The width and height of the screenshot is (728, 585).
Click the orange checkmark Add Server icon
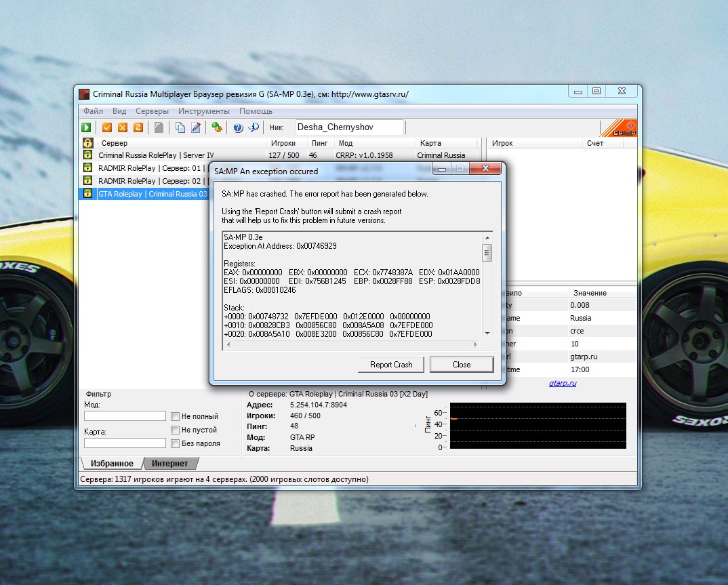coord(107,127)
